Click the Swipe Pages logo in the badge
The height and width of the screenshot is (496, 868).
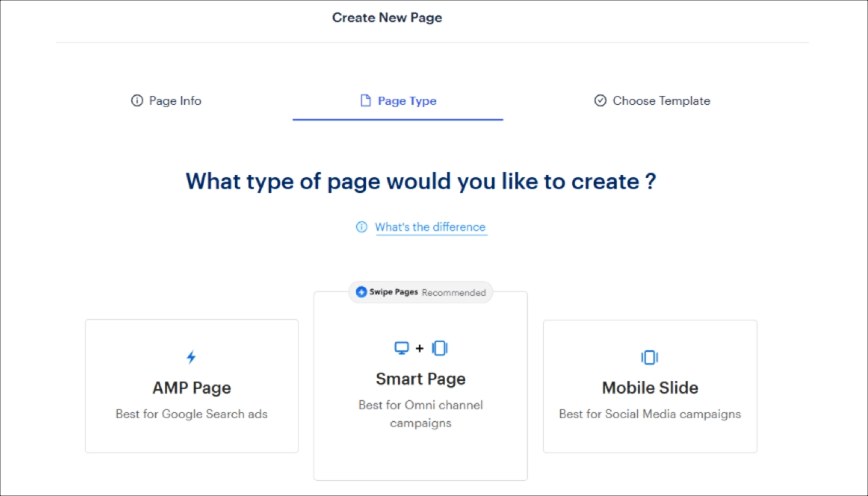click(361, 292)
